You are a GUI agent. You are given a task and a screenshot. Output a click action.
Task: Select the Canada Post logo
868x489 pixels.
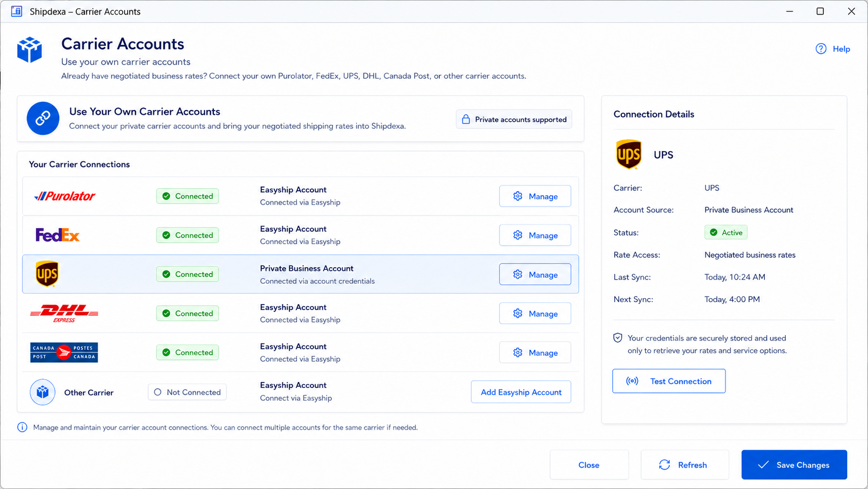[64, 352]
